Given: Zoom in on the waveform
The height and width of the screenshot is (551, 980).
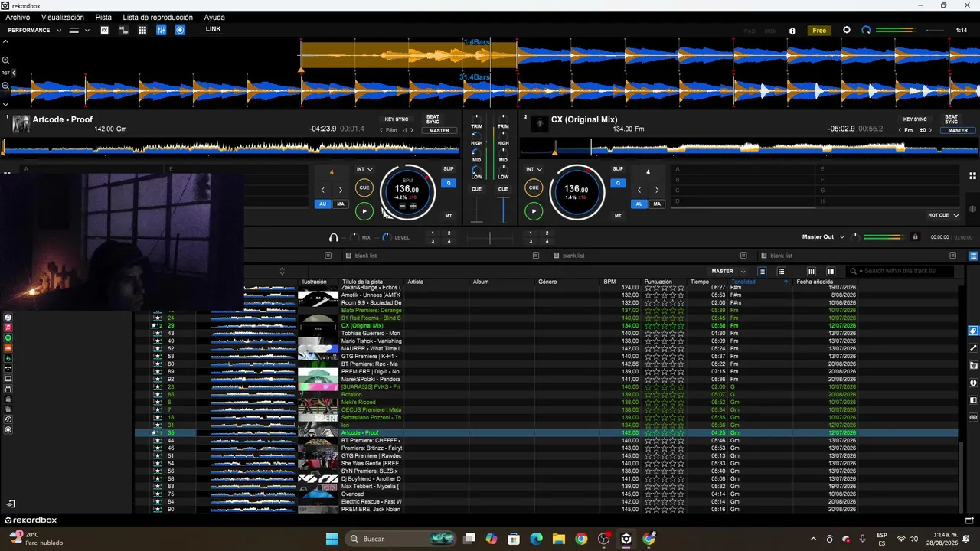Looking at the screenshot, I should (5, 60).
